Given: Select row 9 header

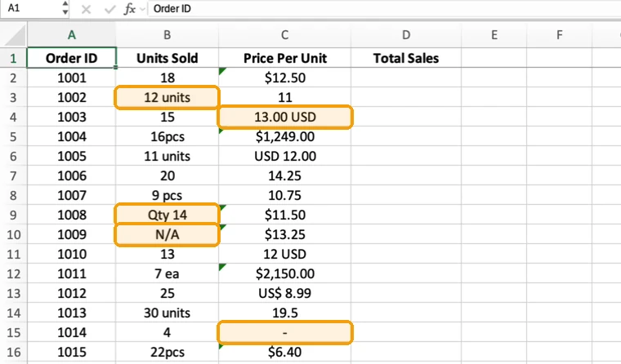Looking at the screenshot, I should [13, 215].
